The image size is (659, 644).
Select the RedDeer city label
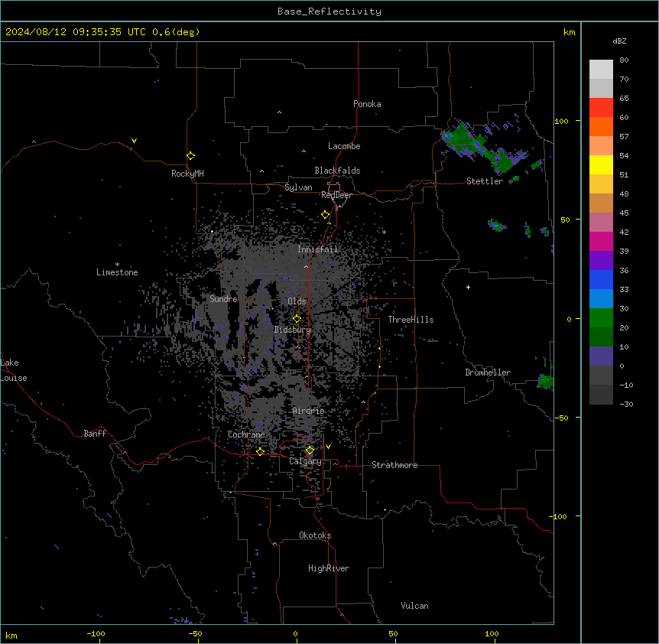pos(336,195)
